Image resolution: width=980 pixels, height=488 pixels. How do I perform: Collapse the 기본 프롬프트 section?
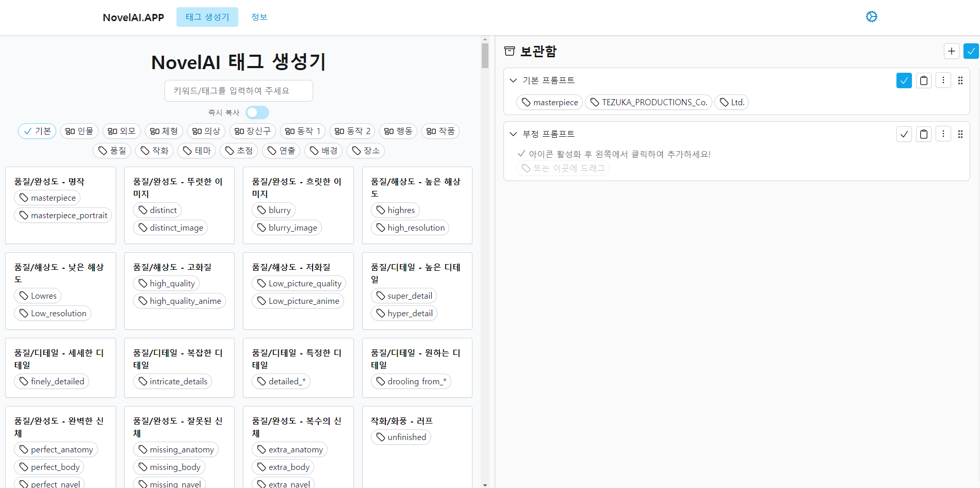[x=513, y=80]
